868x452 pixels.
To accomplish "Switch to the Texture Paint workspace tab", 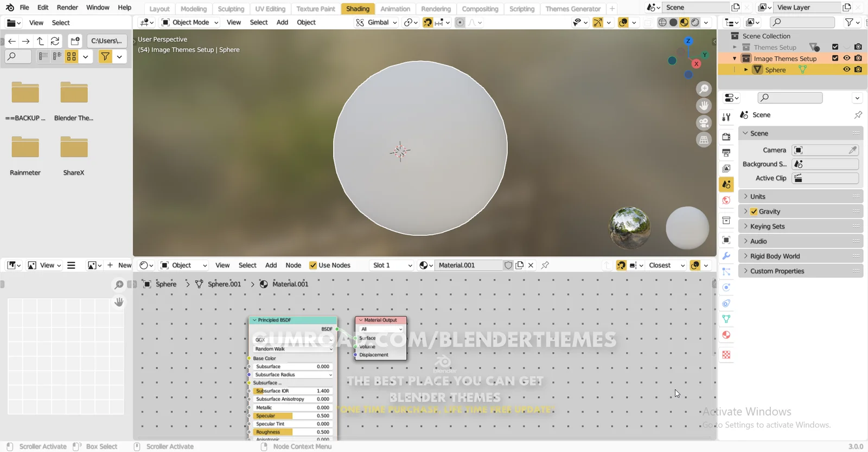I will pos(316,9).
